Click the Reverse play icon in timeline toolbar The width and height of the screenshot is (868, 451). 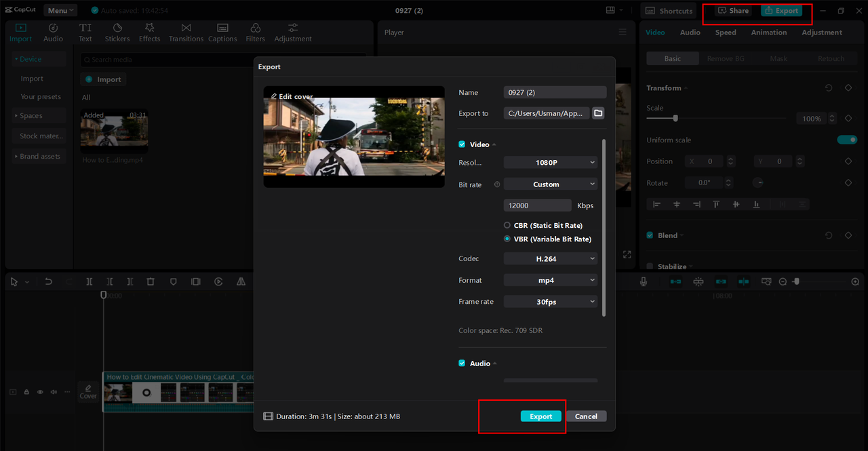[x=218, y=281]
